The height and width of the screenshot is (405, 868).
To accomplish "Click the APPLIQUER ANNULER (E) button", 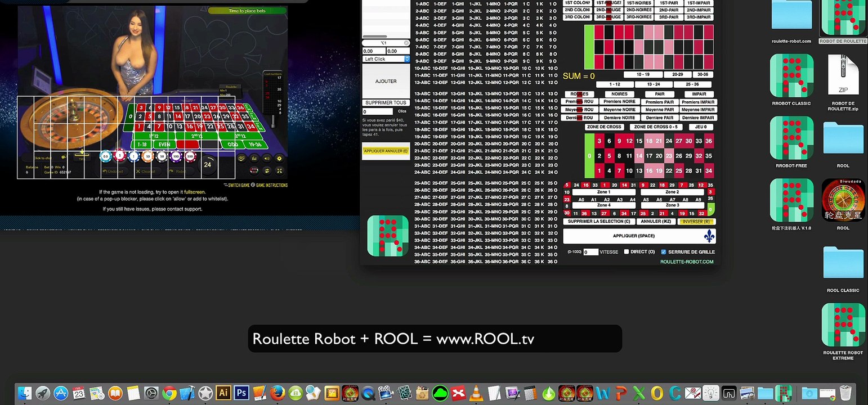I will click(386, 151).
